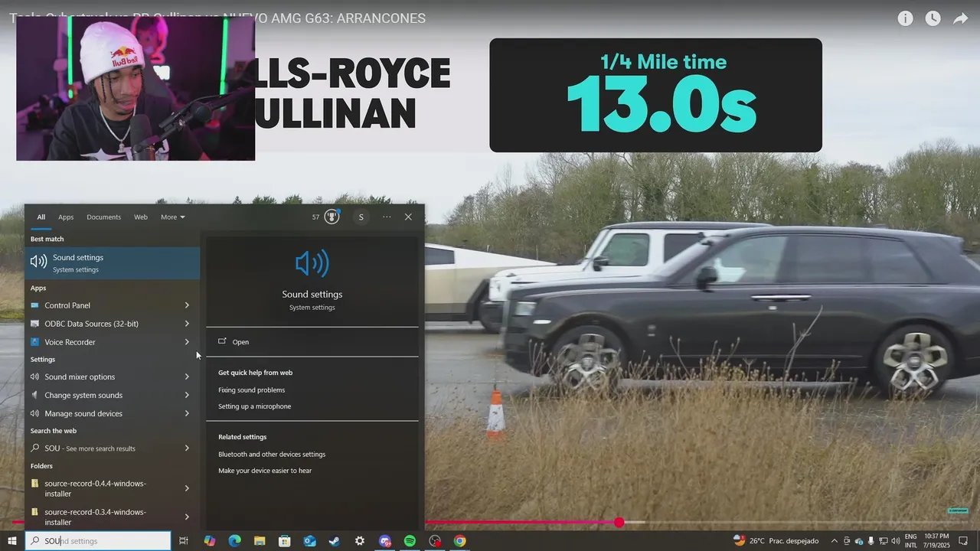
Task: Launch Copilot from the taskbar
Action: click(x=210, y=541)
